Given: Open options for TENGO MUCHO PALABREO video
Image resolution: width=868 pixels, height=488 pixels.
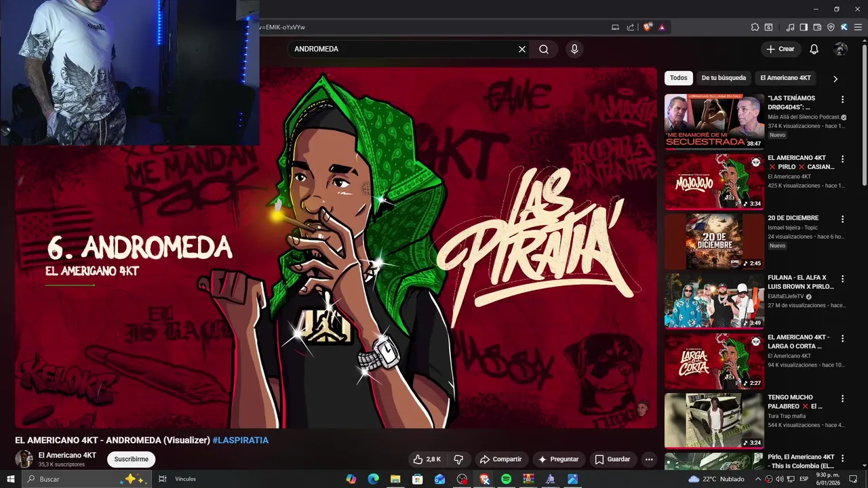Looking at the screenshot, I should (843, 399).
